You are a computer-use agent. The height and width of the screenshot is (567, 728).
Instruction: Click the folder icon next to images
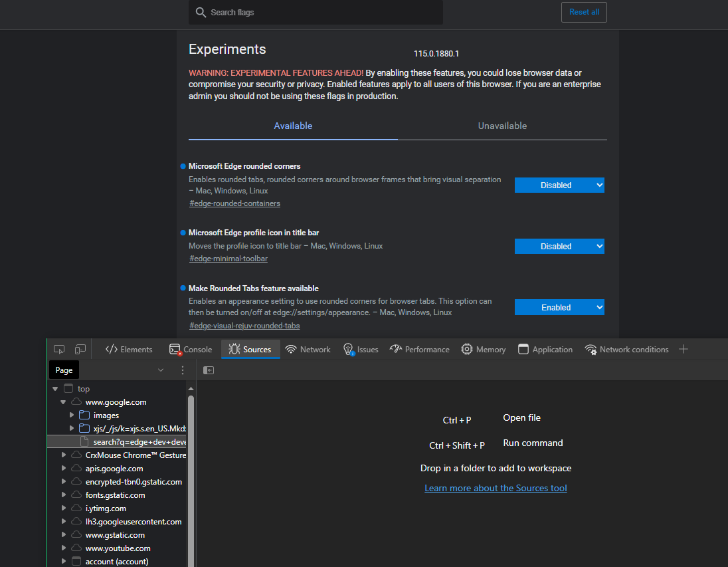tap(84, 415)
